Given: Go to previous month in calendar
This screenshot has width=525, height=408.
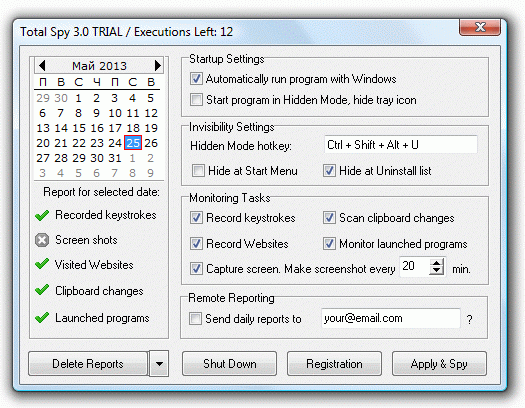Looking at the screenshot, I should (42, 65).
